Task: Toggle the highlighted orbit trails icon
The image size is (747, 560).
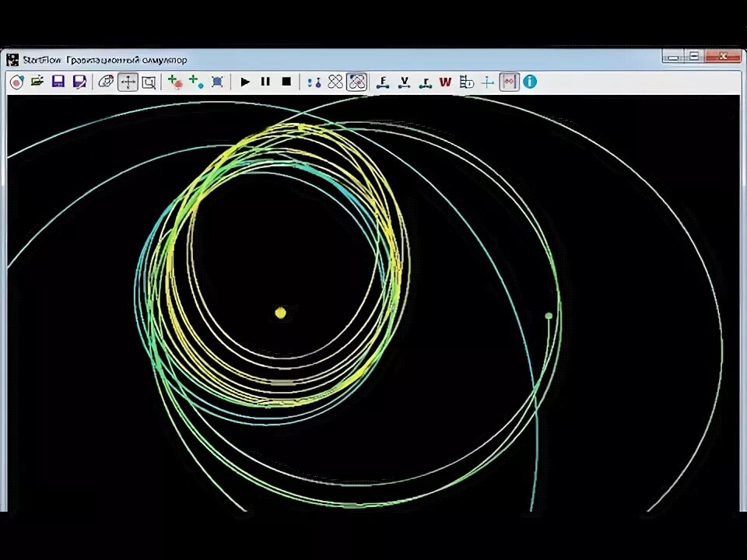Action: pos(357,82)
